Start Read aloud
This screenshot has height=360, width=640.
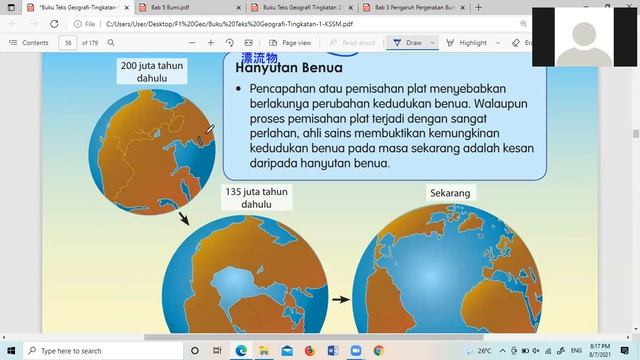coord(352,42)
